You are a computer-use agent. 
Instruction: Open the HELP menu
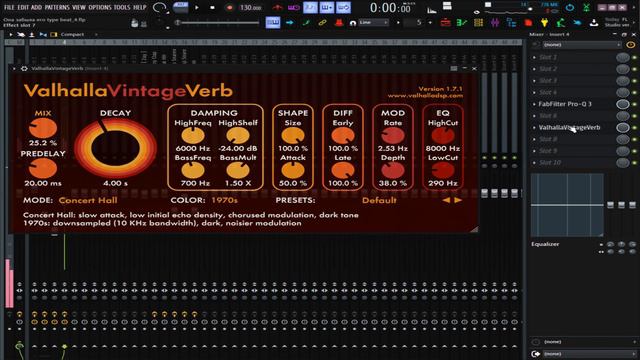pyautogui.click(x=140, y=7)
